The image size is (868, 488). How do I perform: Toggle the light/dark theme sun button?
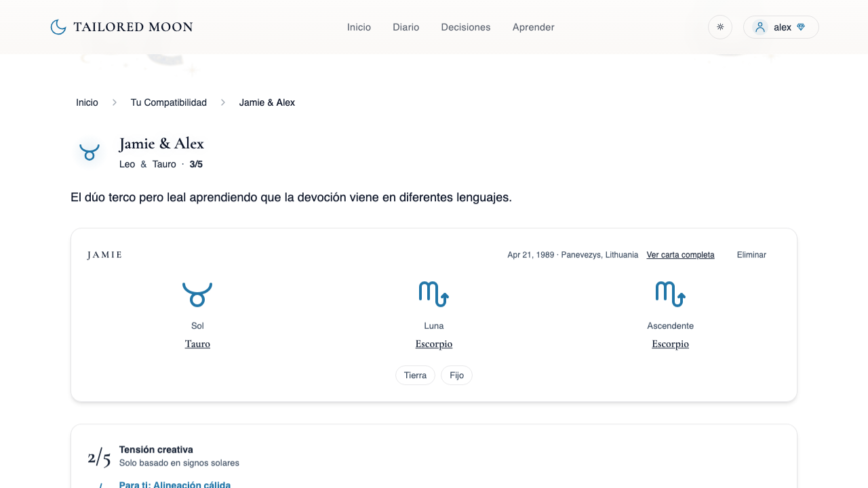coord(719,27)
